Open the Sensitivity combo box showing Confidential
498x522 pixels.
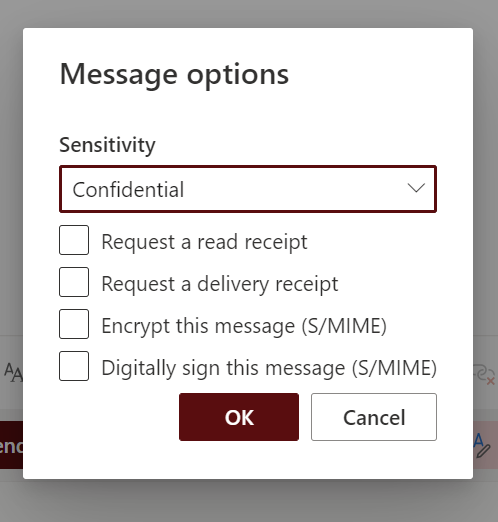tap(248, 189)
